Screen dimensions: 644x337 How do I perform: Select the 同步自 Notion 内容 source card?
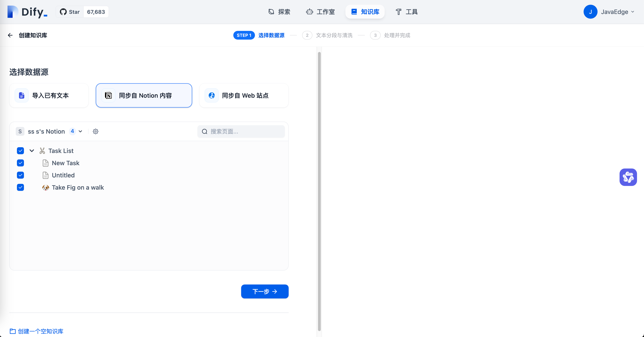(144, 95)
